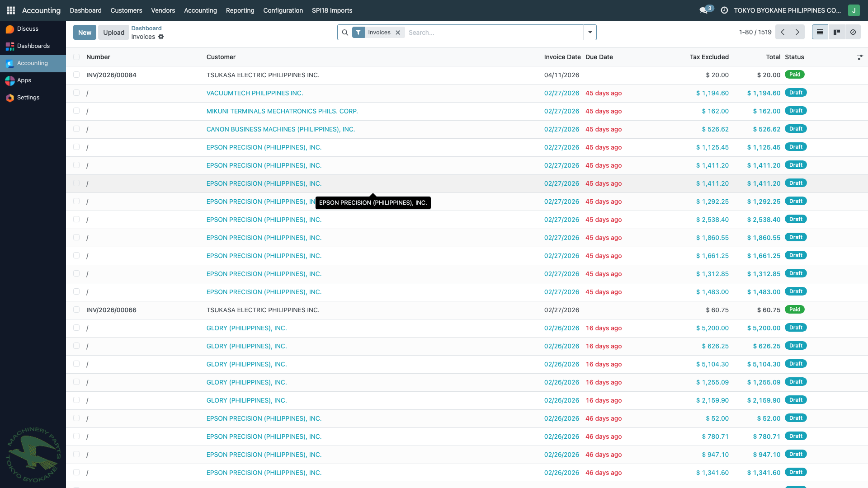Screen dimensions: 868x488
Task: Open the apps grid launcher icon
Action: click(10, 10)
